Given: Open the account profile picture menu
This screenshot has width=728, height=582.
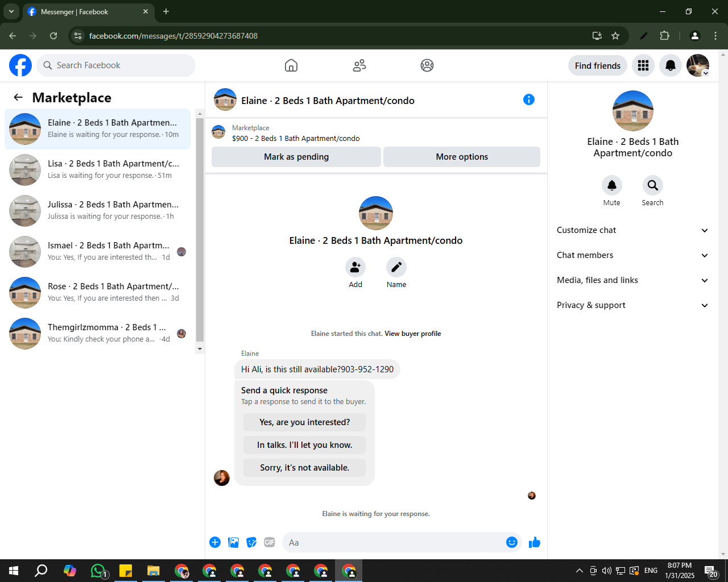Looking at the screenshot, I should [698, 65].
